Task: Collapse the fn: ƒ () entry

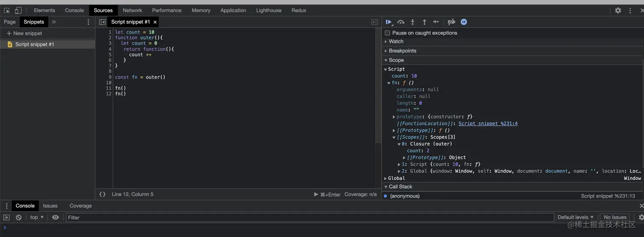Action: point(389,83)
